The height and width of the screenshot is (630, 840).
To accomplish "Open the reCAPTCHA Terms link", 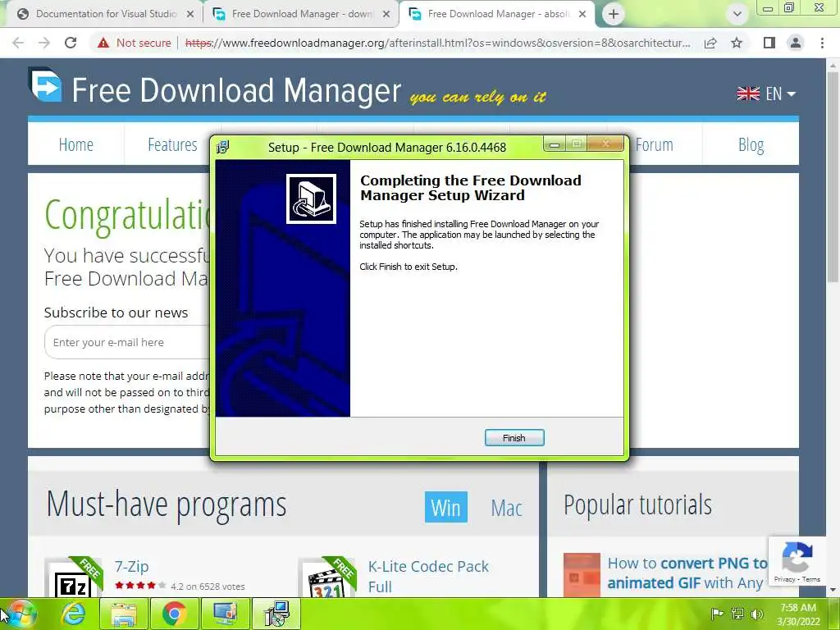I will pos(811,579).
